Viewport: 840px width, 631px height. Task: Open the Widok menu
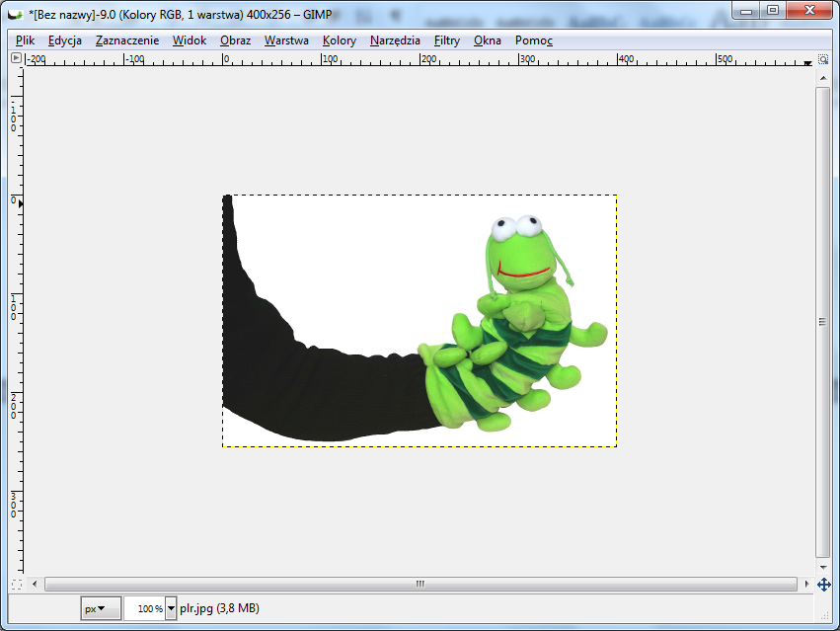[x=190, y=40]
